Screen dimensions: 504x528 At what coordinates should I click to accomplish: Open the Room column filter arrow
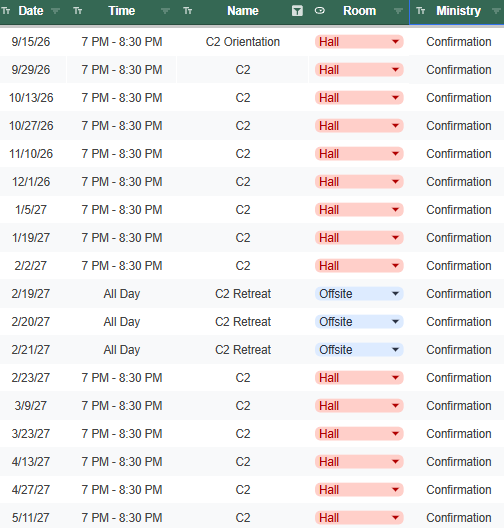coord(398,11)
